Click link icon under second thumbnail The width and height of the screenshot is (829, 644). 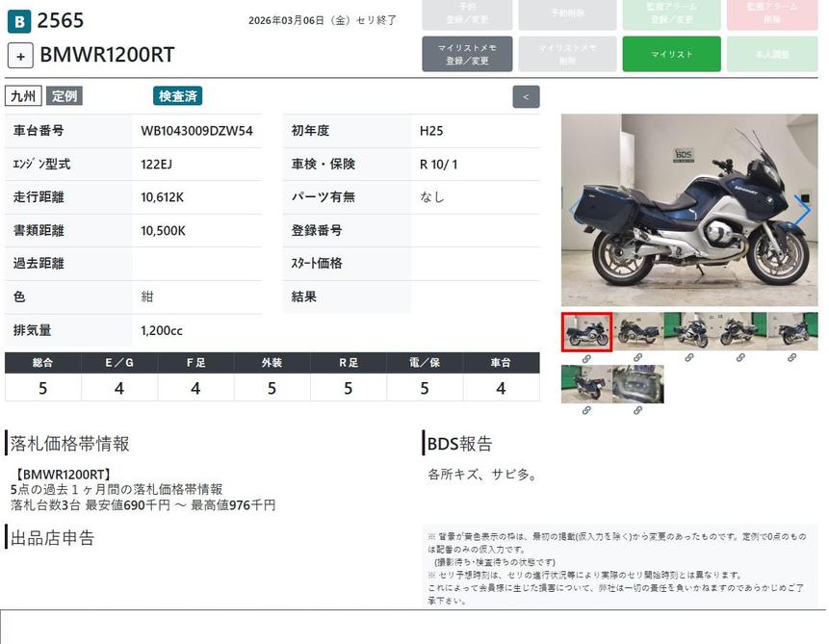pyautogui.click(x=637, y=358)
